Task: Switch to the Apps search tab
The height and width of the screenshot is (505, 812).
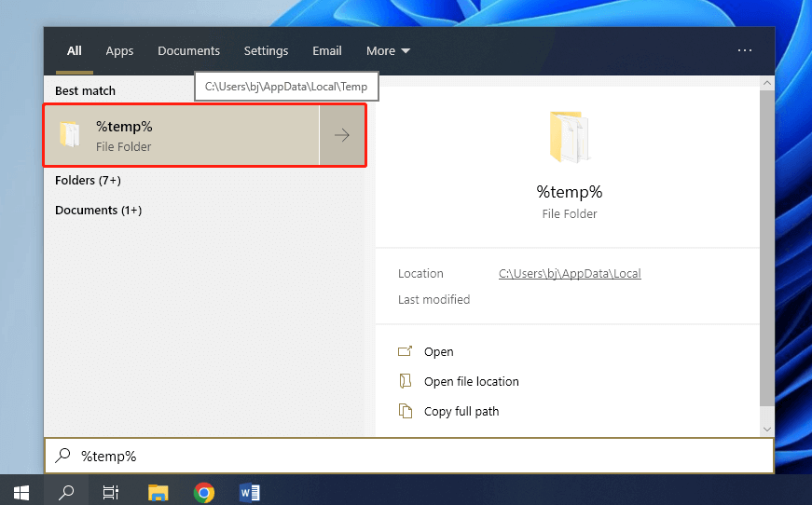Action: 119,50
